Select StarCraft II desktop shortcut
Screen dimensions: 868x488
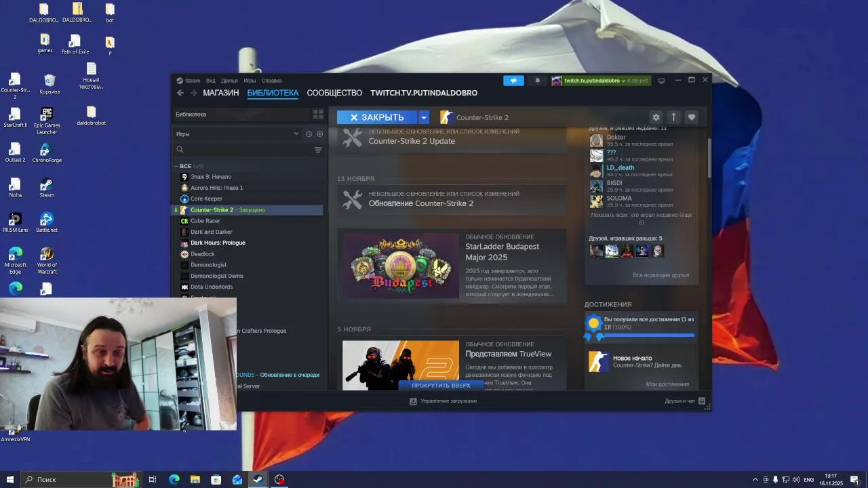(x=15, y=117)
